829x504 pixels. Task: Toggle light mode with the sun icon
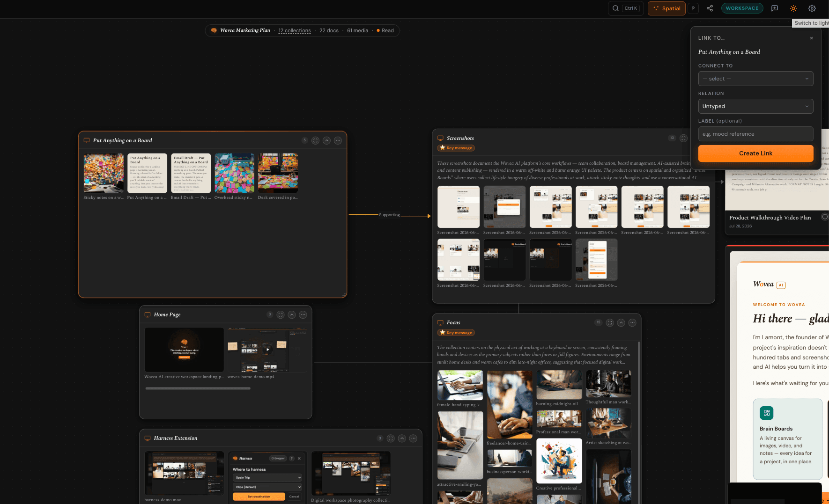pos(793,8)
